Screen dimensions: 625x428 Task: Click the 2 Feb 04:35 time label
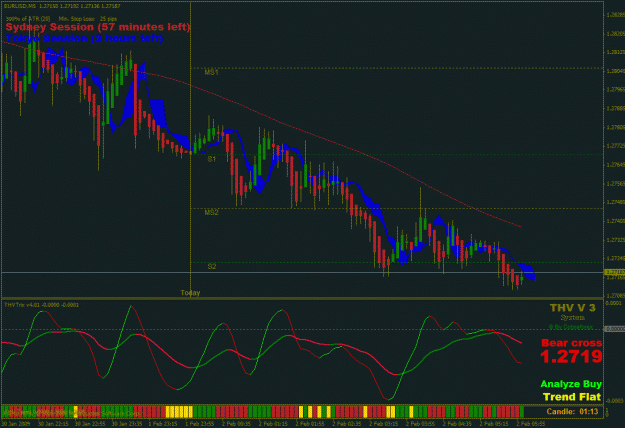pyautogui.click(x=456, y=424)
